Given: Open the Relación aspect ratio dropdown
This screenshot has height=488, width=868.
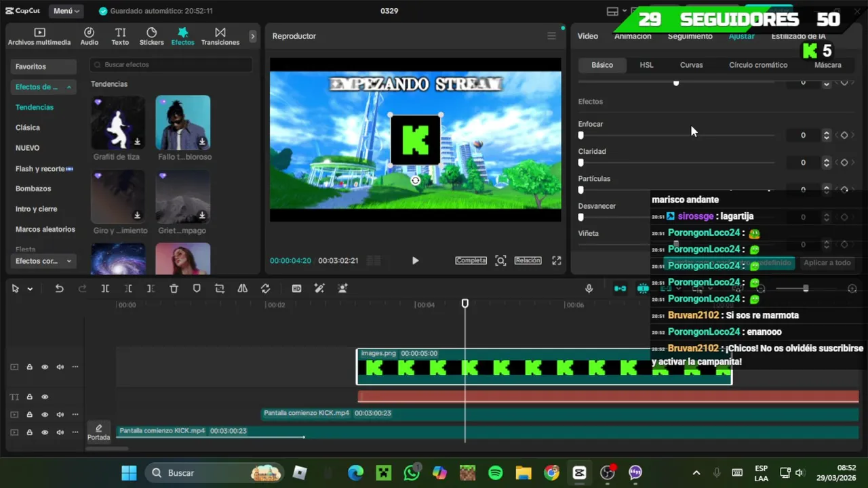Looking at the screenshot, I should click(x=528, y=260).
